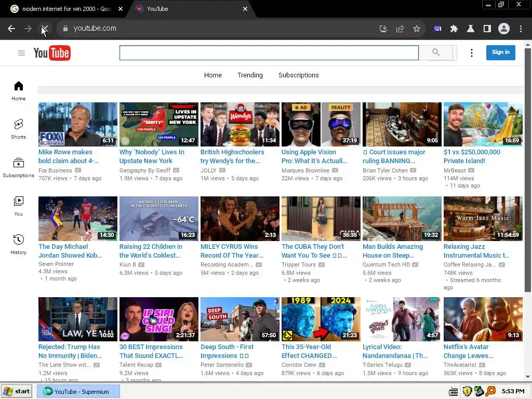532x399 pixels.
Task: Stop loading the page with the X button
Action: pyautogui.click(x=45, y=29)
